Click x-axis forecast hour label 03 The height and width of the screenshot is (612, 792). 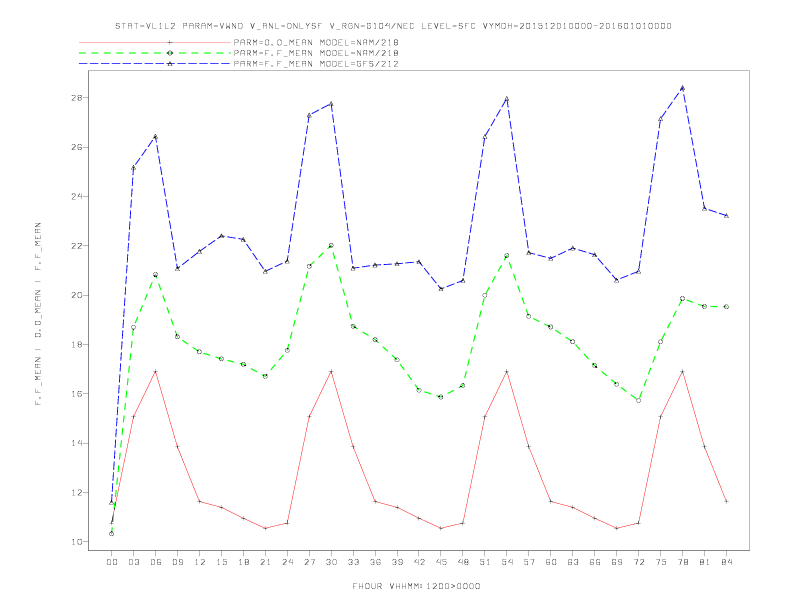(x=133, y=562)
